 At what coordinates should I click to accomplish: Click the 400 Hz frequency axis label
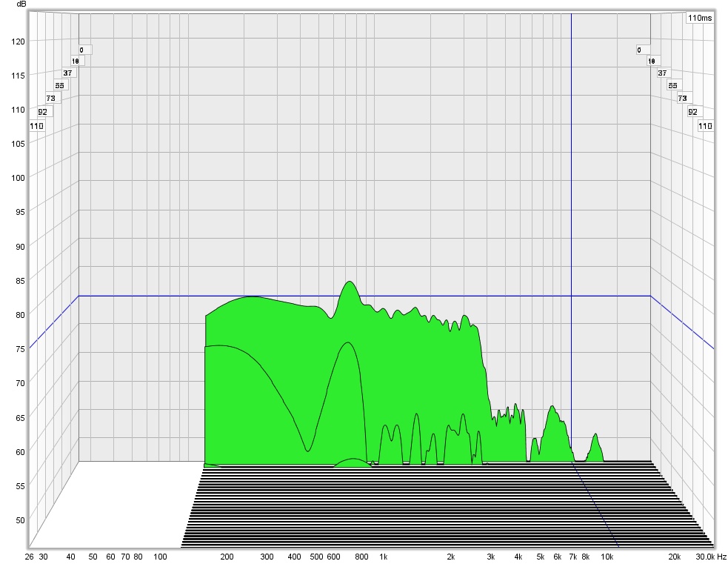(x=294, y=557)
